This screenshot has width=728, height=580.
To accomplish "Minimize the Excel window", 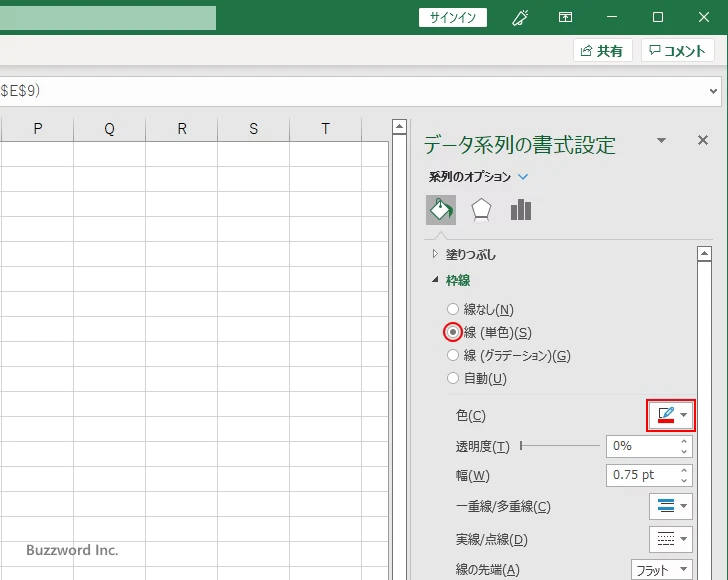I will tap(612, 18).
